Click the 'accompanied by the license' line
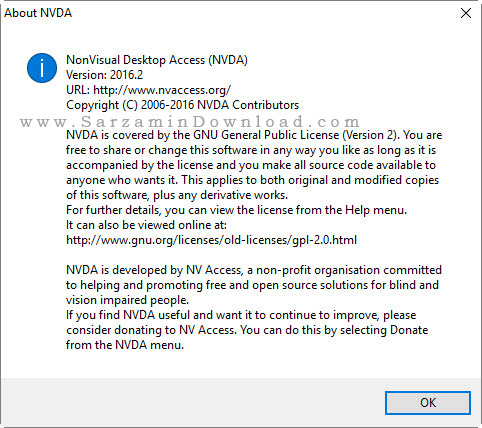 (251, 165)
